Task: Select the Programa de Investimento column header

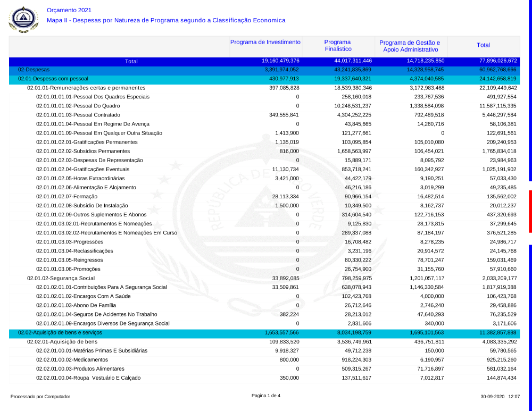Action: [x=265, y=43]
